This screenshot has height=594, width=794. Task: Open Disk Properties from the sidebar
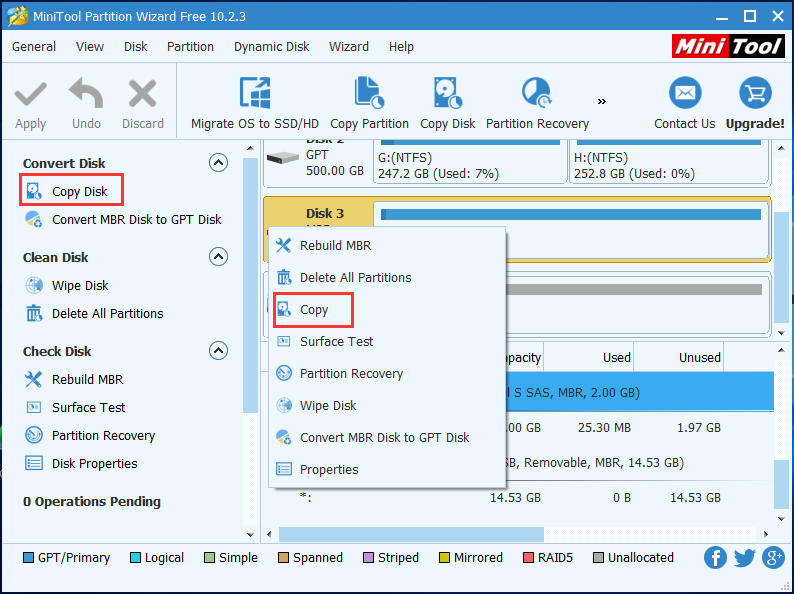tap(81, 463)
